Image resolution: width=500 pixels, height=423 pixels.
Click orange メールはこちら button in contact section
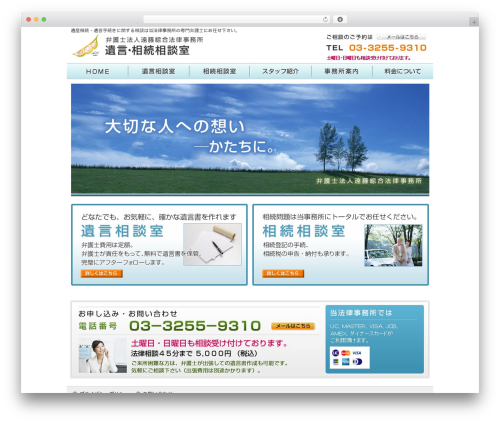[293, 326]
